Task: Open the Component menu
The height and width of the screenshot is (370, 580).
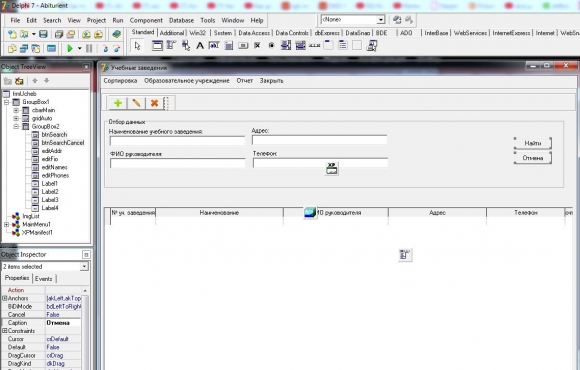Action: click(x=146, y=20)
